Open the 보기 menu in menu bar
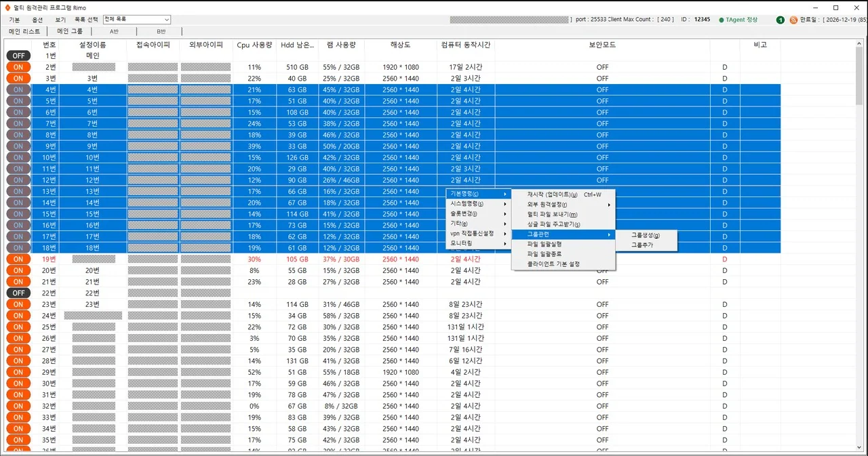 (x=60, y=20)
